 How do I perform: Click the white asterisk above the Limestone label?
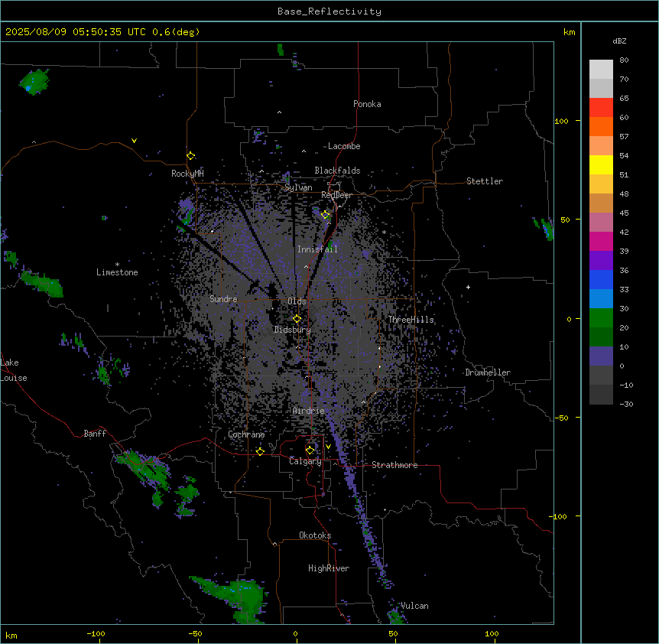point(117,265)
